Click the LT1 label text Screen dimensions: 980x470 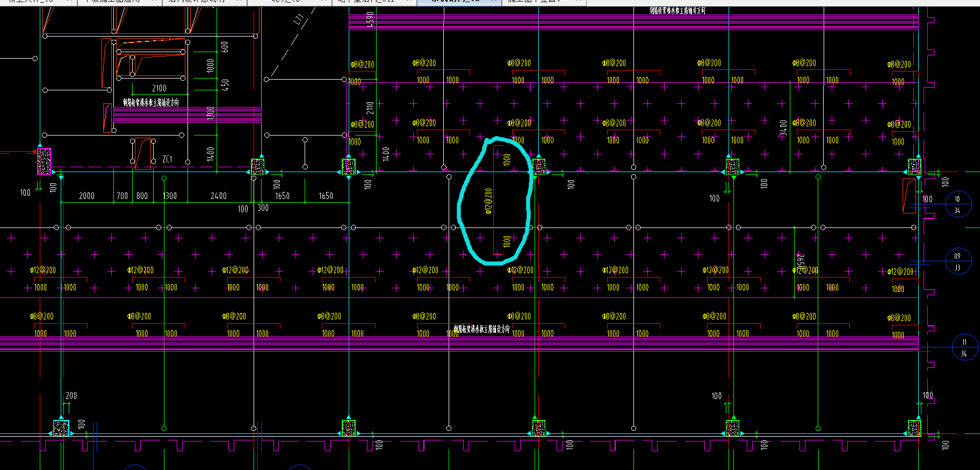click(x=299, y=19)
